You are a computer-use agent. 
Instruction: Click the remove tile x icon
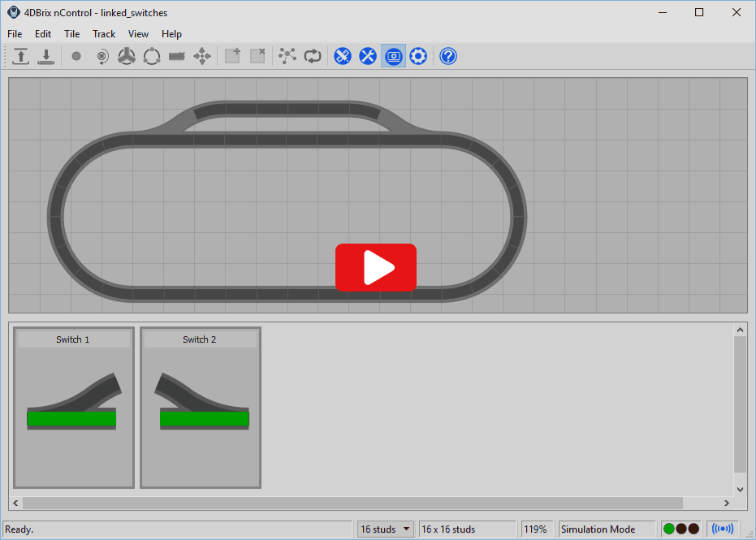tap(258, 56)
